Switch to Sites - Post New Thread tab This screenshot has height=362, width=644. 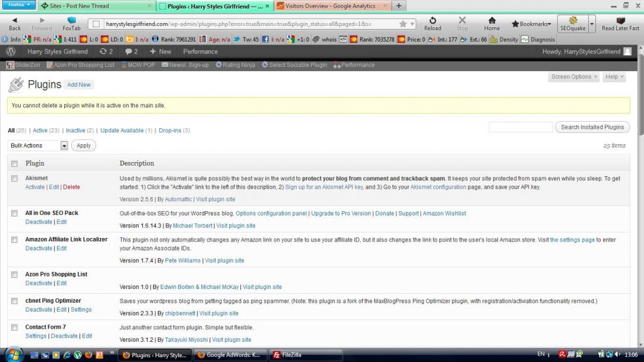(97, 6)
